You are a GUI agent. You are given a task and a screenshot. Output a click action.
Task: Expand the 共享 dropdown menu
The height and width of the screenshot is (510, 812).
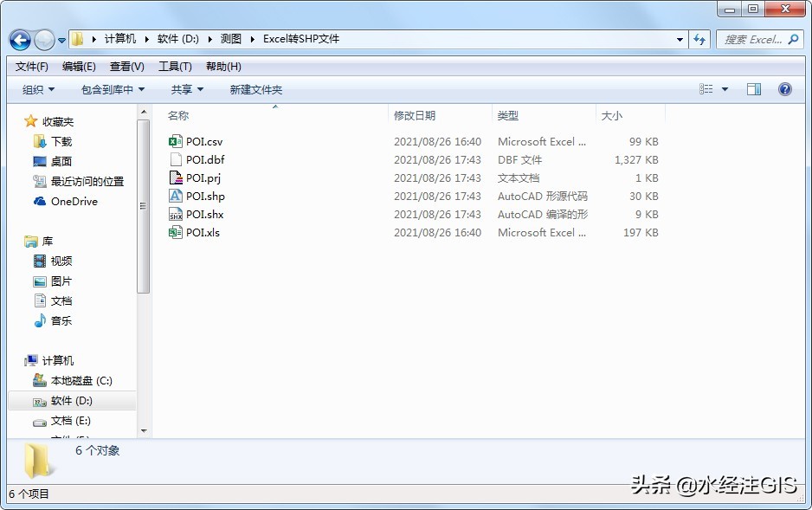point(187,89)
